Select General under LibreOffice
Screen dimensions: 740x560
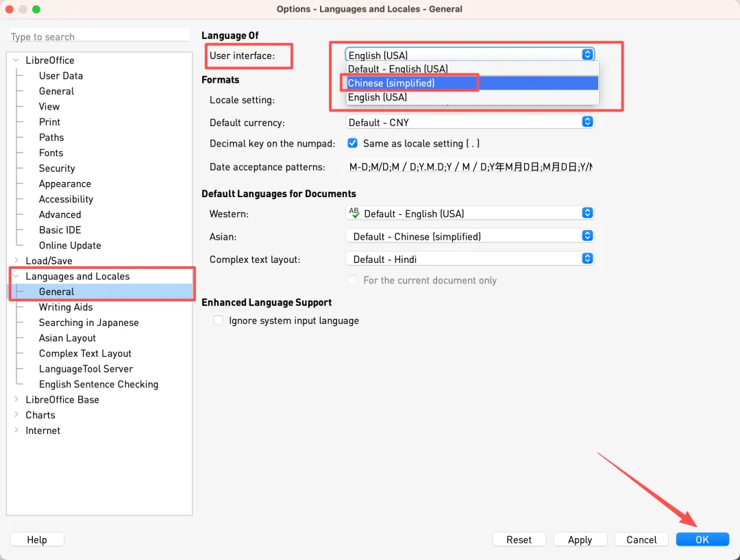[x=57, y=91]
